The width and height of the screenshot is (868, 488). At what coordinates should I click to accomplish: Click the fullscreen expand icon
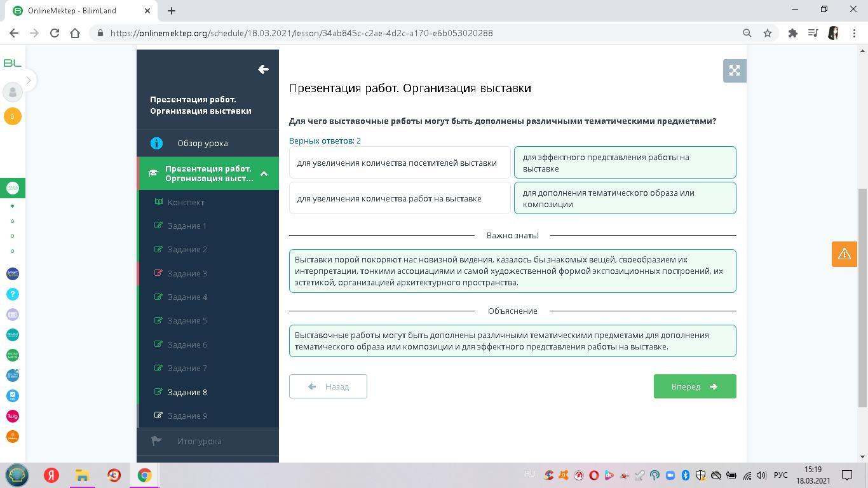click(x=734, y=71)
